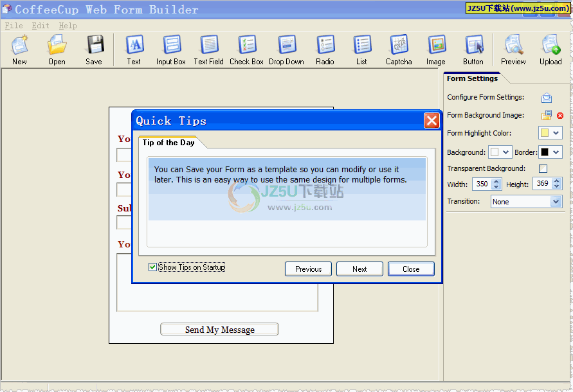Image resolution: width=573 pixels, height=392 pixels.
Task: Insert a List element
Action: point(362,50)
